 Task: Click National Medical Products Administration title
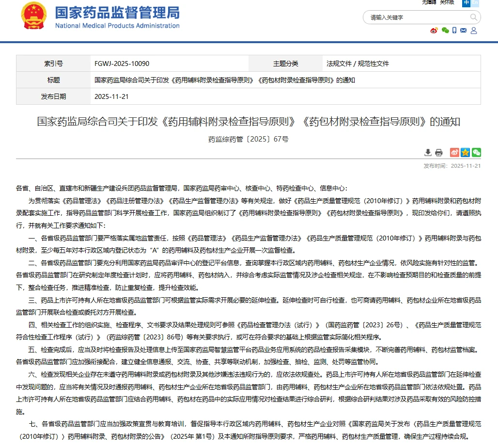pos(117,26)
